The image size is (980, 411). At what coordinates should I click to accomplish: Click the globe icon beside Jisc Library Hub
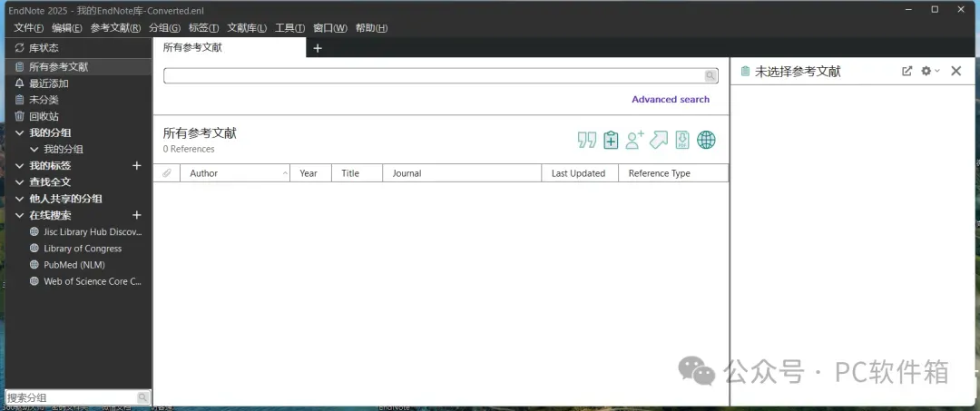[34, 231]
